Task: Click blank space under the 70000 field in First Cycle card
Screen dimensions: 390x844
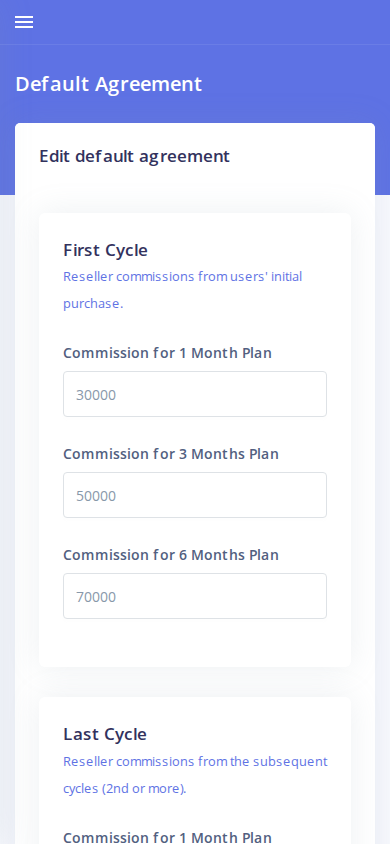Action: tap(195, 643)
